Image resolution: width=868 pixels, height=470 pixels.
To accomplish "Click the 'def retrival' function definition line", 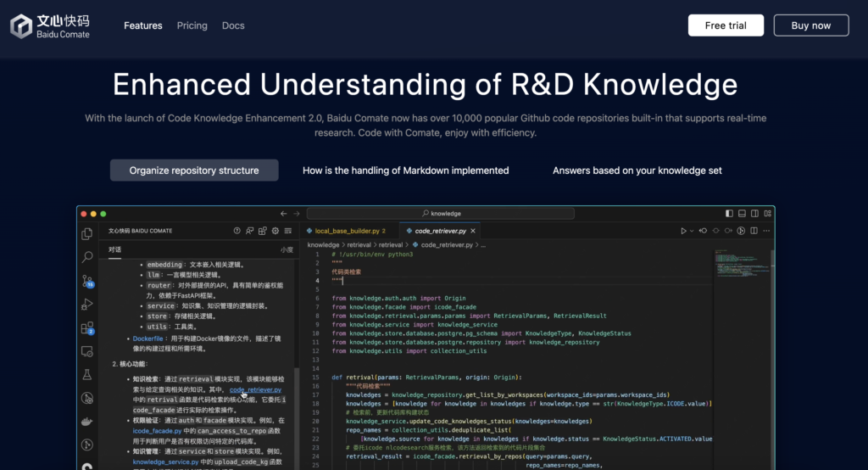I will [427, 378].
